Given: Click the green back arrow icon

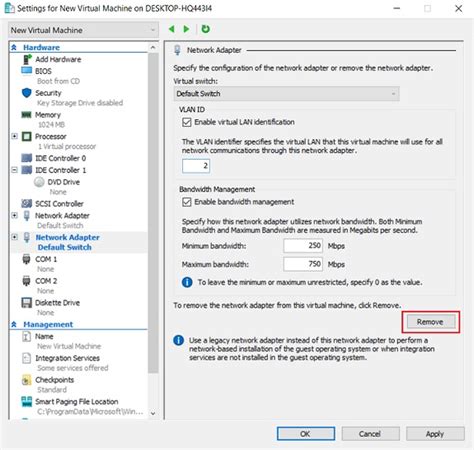Looking at the screenshot, I should pos(172,29).
